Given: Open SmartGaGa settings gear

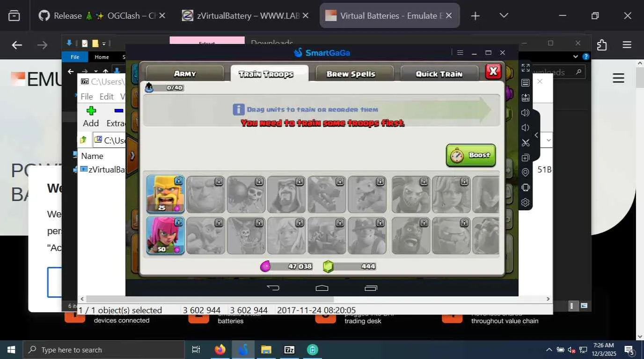Looking at the screenshot, I should [x=526, y=202].
